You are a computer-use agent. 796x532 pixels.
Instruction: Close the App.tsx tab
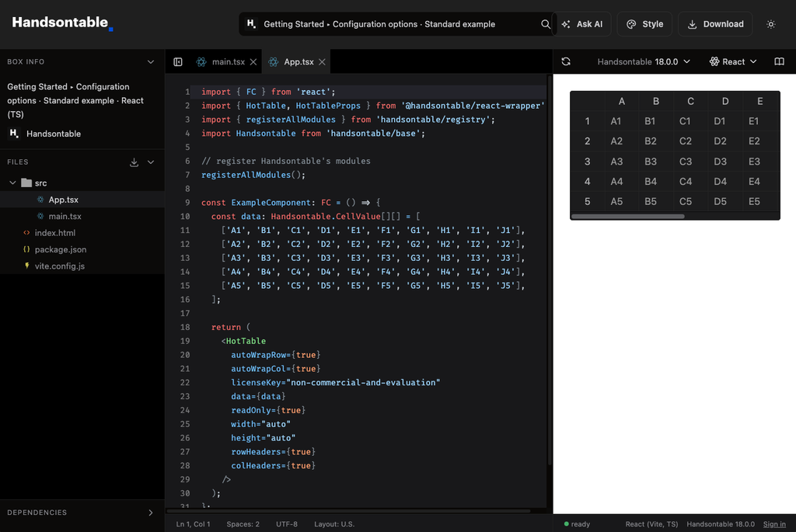322,62
